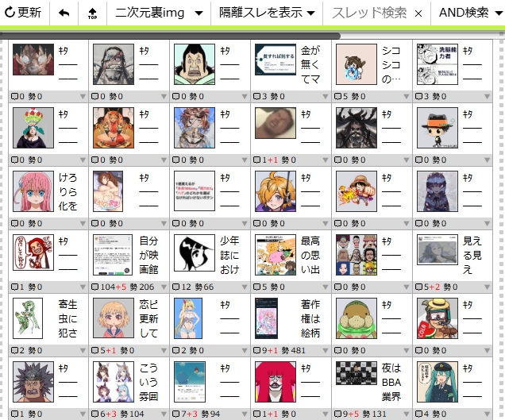Expand the 隔離スレを表示 dropdown
505x420 pixels.
click(x=266, y=13)
